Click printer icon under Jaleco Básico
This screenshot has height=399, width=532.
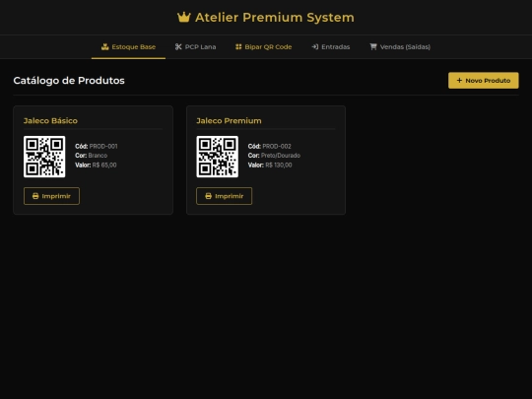[x=35, y=196]
